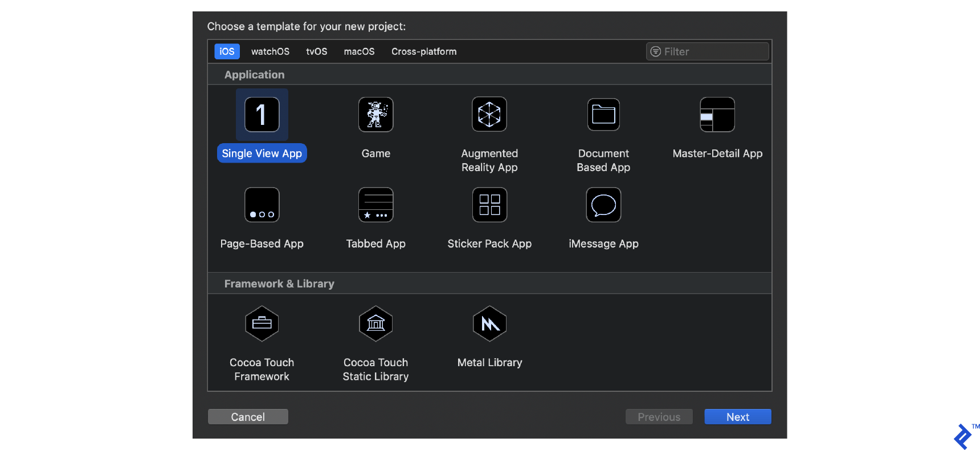This screenshot has height=450, width=980.
Task: Click the Game template label
Action: [x=376, y=153]
